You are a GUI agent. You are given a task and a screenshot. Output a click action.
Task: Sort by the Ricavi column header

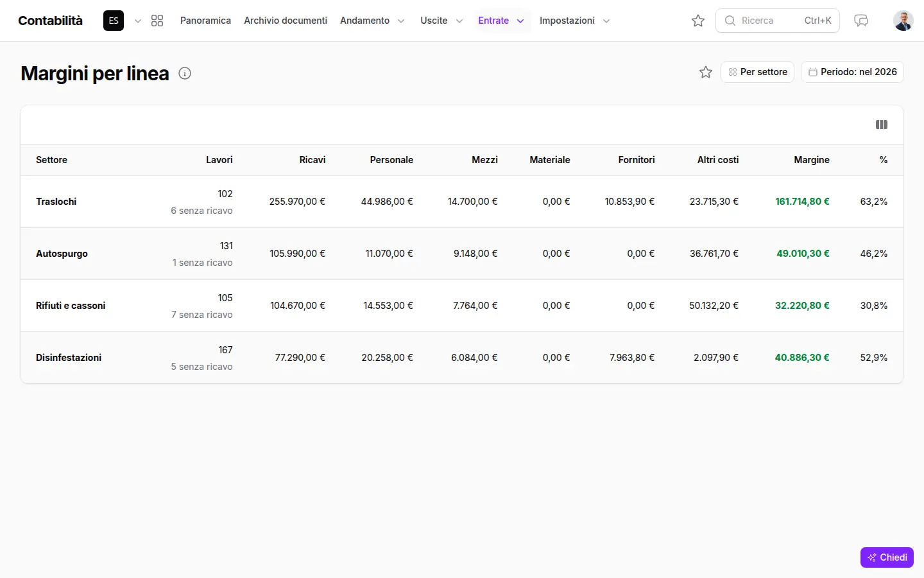(x=312, y=160)
